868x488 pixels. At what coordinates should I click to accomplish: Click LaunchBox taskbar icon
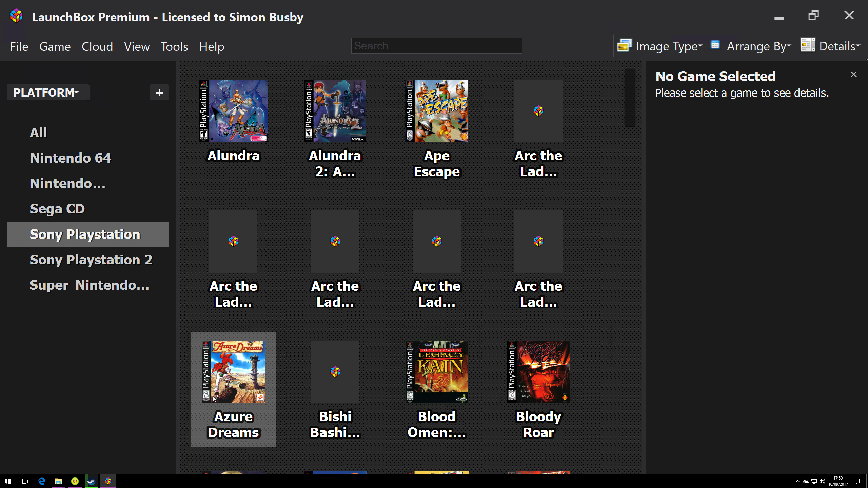coord(108,481)
